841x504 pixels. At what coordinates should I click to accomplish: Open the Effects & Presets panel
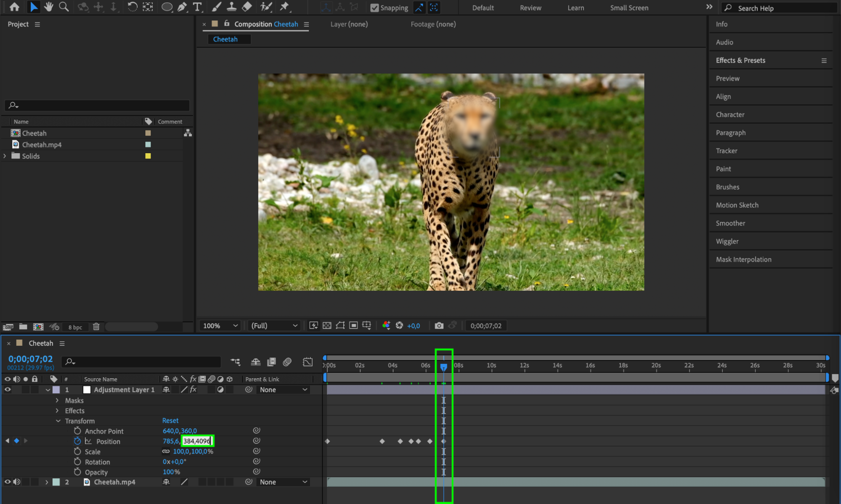click(x=740, y=60)
